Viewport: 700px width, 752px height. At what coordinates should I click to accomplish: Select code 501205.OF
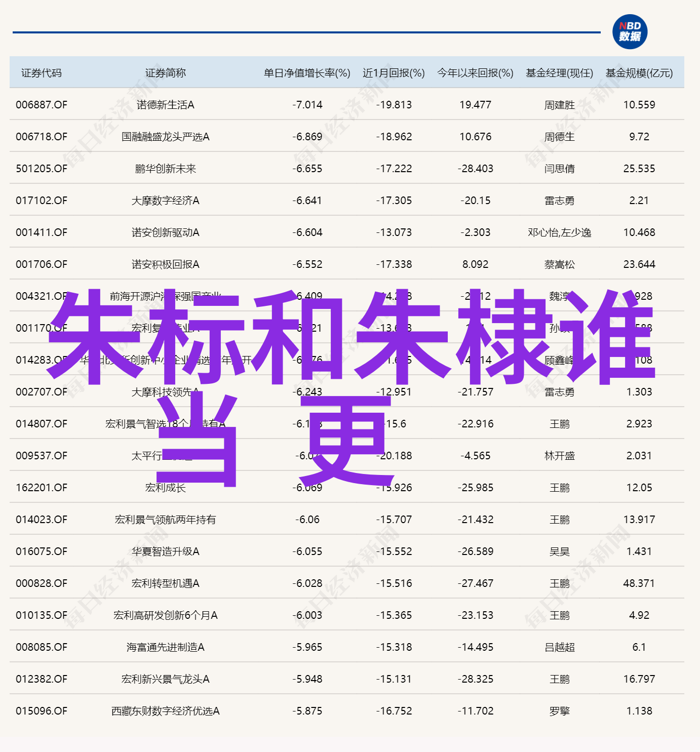click(42, 169)
